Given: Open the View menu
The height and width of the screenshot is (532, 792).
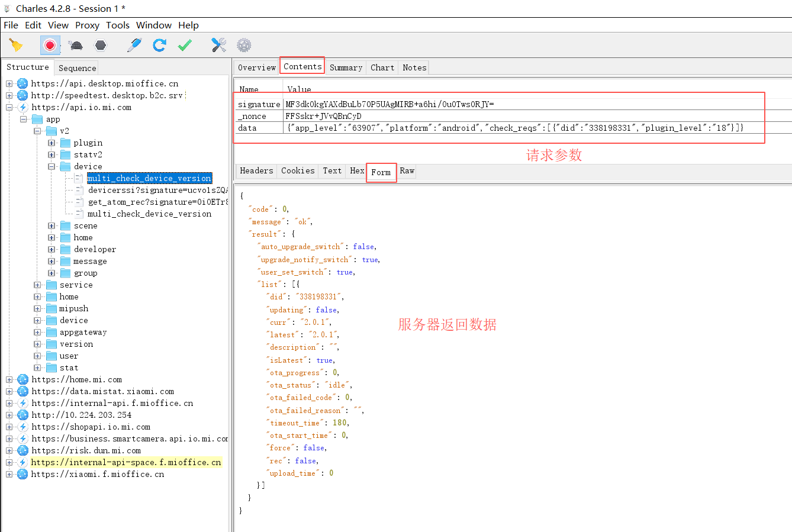Looking at the screenshot, I should pos(58,25).
